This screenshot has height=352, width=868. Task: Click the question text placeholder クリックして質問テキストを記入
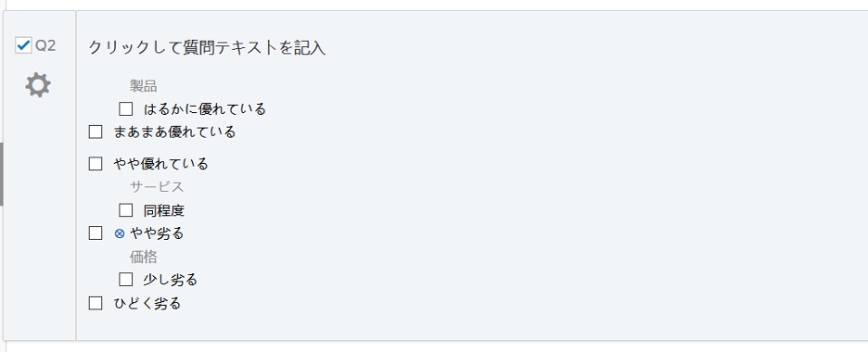[x=207, y=48]
